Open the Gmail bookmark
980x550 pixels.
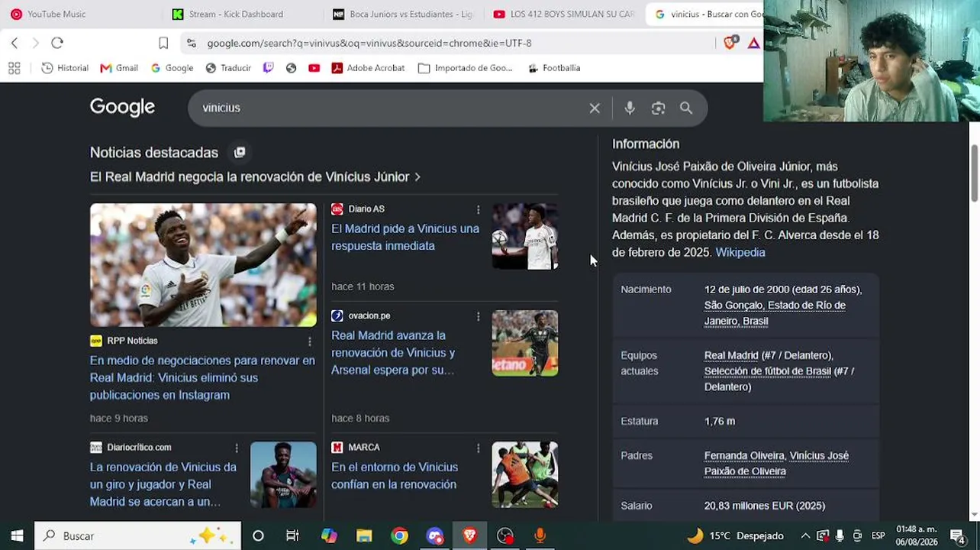click(119, 68)
